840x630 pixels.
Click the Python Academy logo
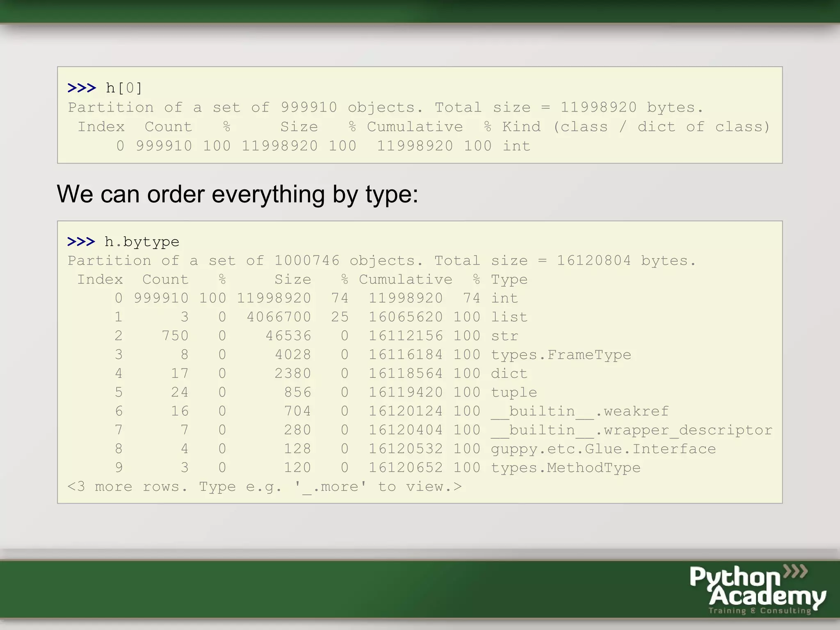point(758,589)
